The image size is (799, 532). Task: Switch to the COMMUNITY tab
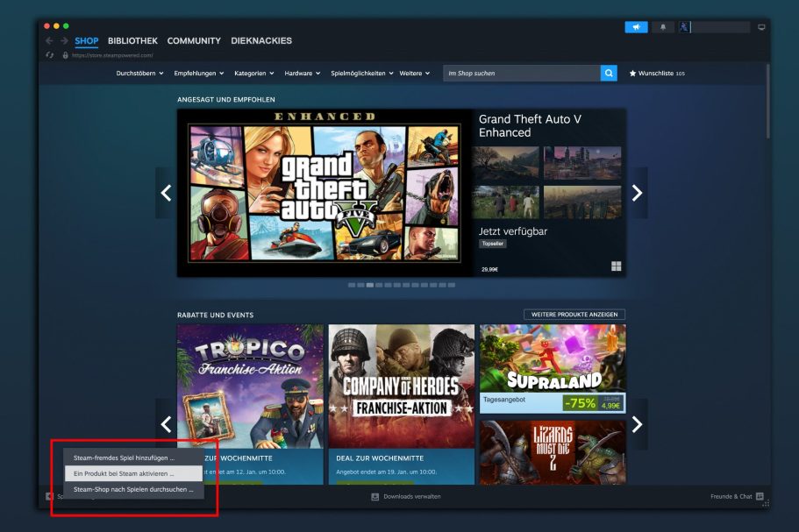point(194,40)
